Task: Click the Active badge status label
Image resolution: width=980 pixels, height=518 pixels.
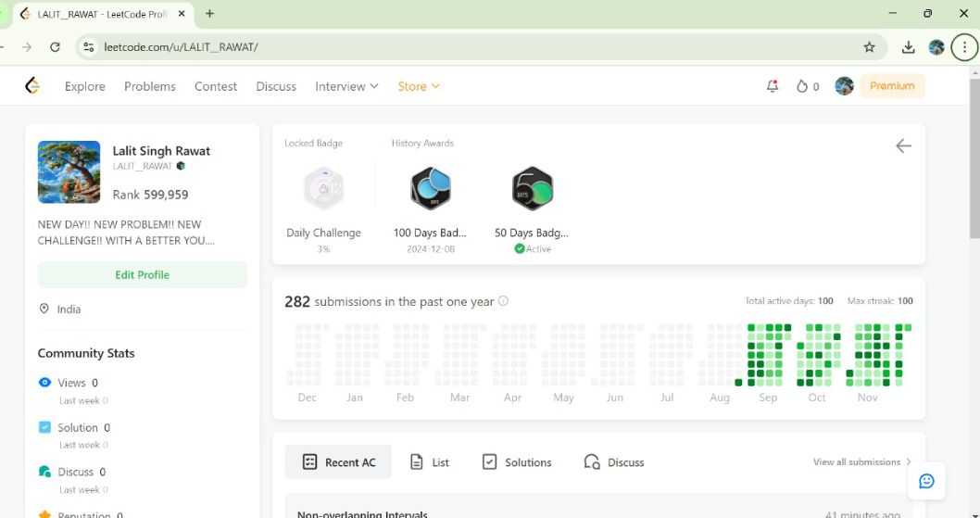Action: pos(533,249)
